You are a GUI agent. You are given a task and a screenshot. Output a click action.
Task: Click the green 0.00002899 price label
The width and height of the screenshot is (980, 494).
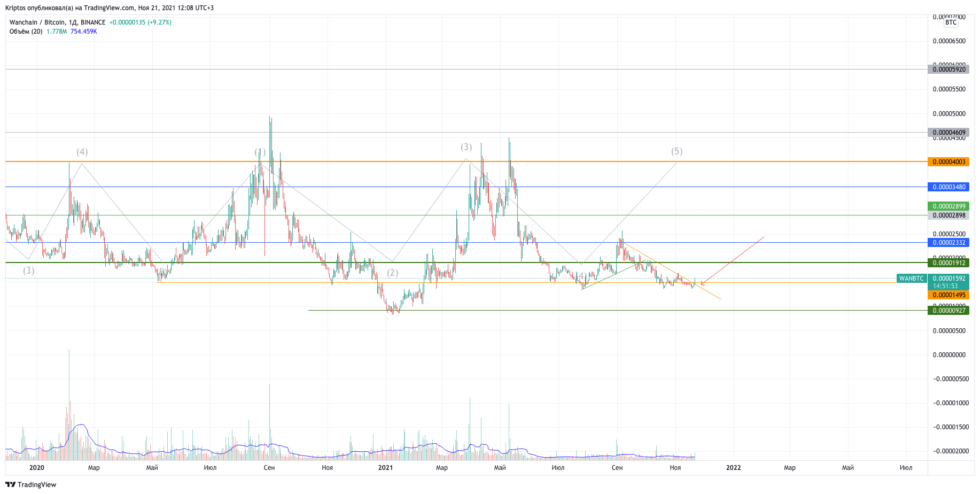pyautogui.click(x=949, y=206)
